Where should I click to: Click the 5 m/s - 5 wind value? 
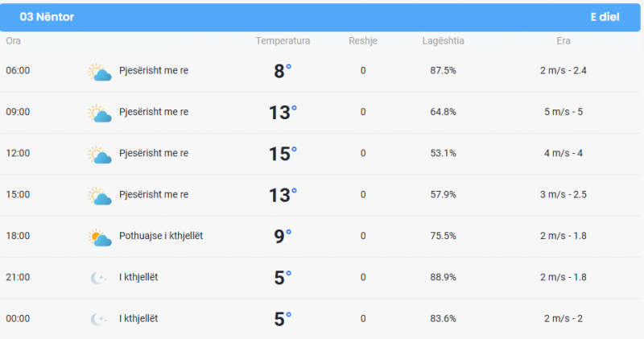563,112
